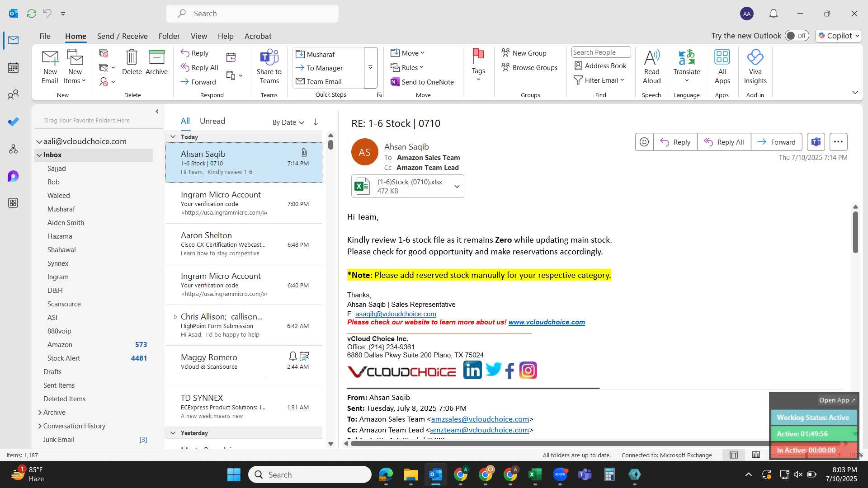This screenshot has height=488, width=868.
Task: Click the Delete trash icon
Action: click(132, 62)
